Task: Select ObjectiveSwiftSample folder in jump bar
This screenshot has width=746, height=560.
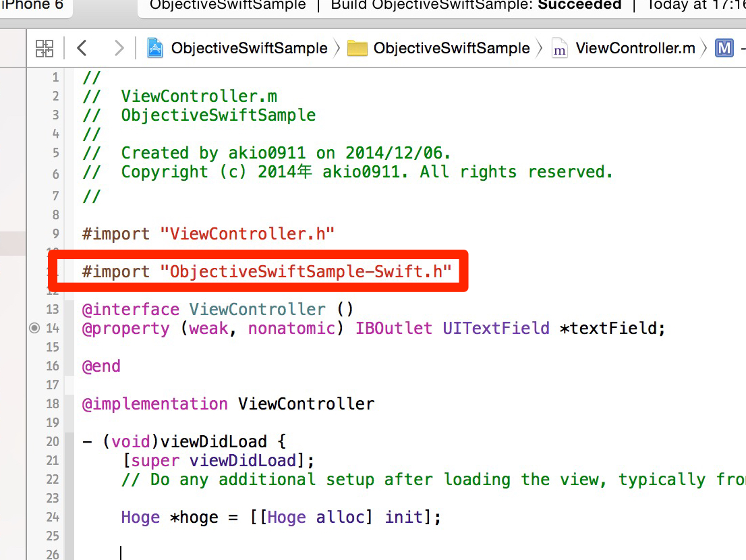Action: (x=451, y=48)
